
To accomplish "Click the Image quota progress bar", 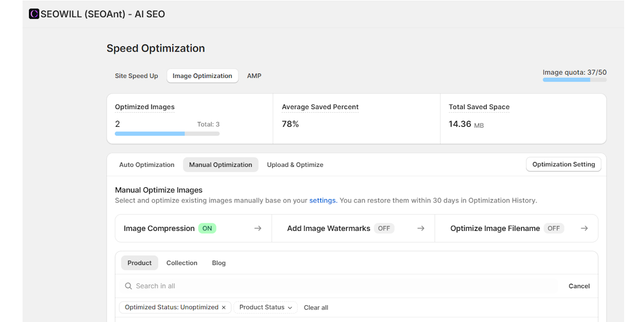I will point(575,80).
